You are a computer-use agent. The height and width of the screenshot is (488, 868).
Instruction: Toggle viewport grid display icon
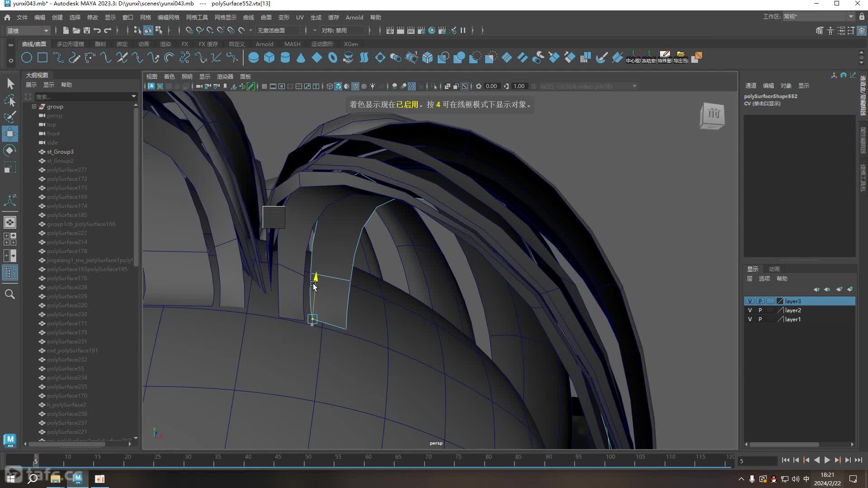(x=264, y=86)
